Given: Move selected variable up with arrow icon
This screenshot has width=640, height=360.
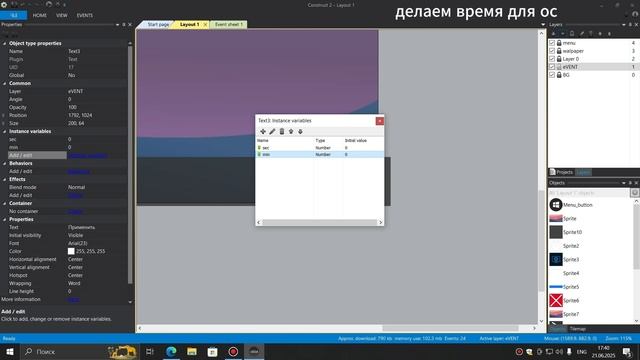Looking at the screenshot, I should [x=291, y=131].
